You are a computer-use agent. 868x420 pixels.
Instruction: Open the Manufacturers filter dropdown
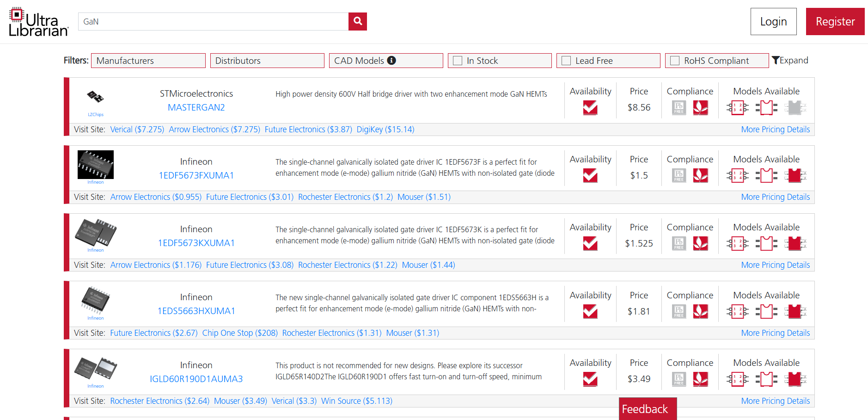[x=148, y=61]
